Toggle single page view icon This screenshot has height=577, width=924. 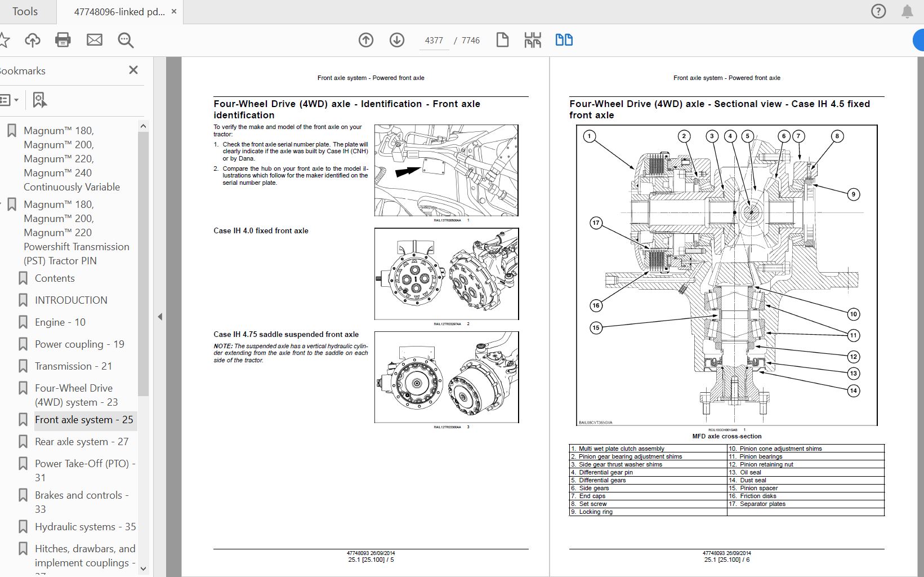click(x=502, y=40)
